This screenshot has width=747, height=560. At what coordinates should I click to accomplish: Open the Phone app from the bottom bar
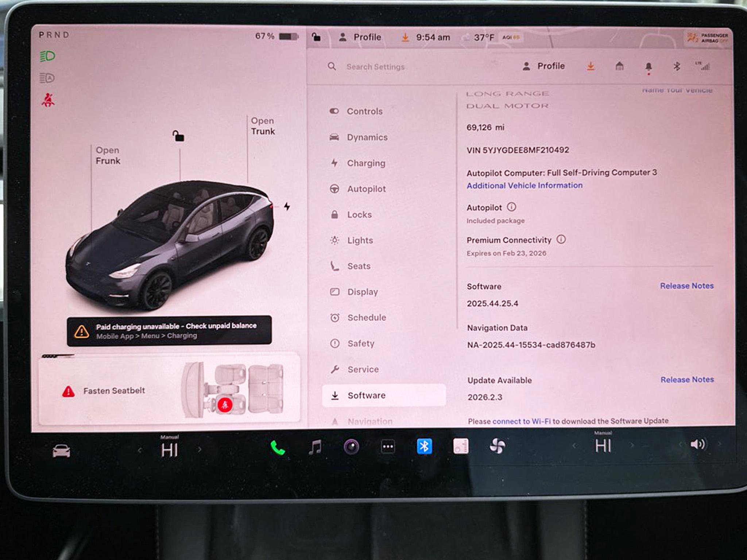point(279,446)
